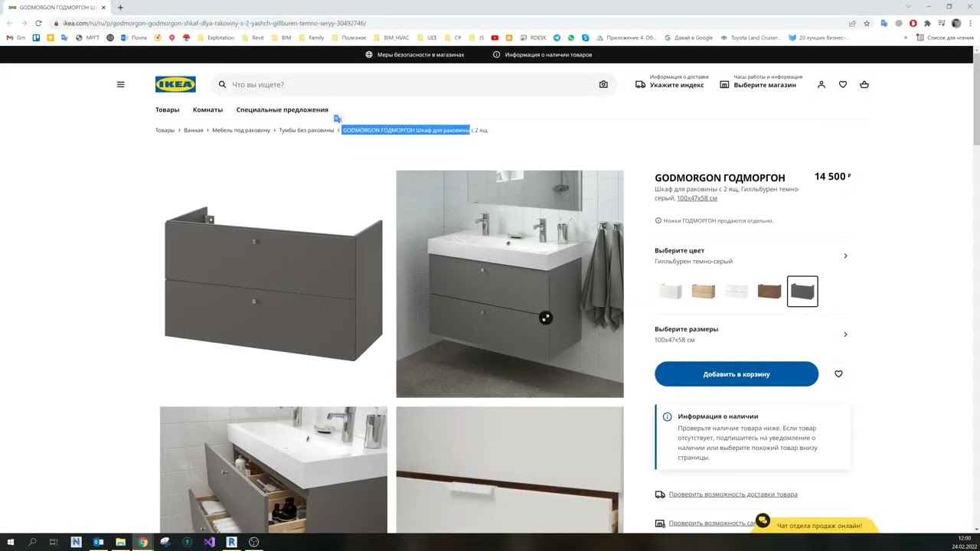Screen dimensions: 980x551
Task: Click the Chrome address bar URL
Action: [214, 23]
